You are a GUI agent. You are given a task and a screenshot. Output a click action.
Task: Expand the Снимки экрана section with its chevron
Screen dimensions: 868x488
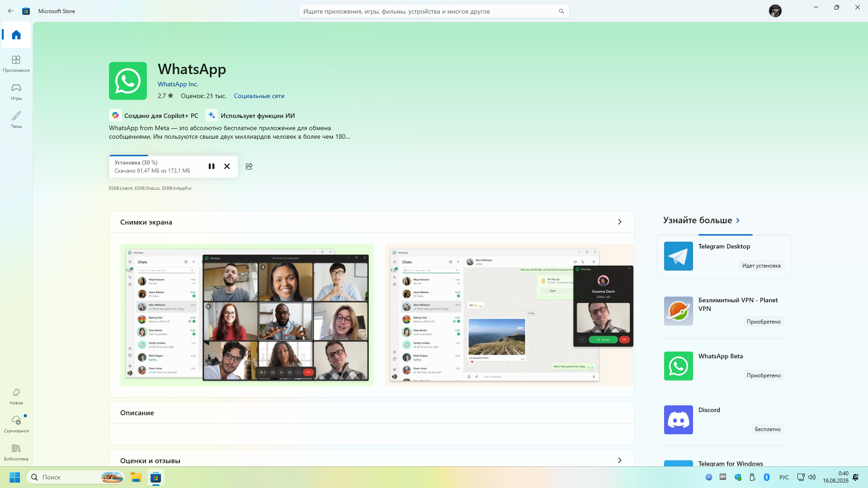tap(619, 222)
